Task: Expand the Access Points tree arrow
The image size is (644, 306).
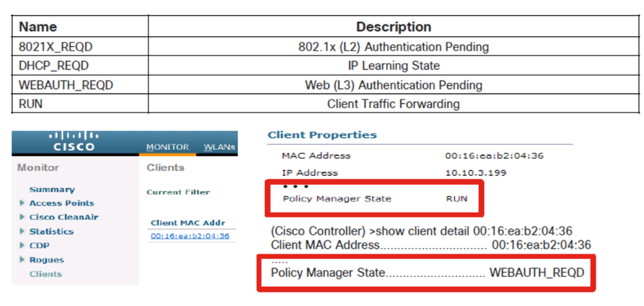Action: 22,203
